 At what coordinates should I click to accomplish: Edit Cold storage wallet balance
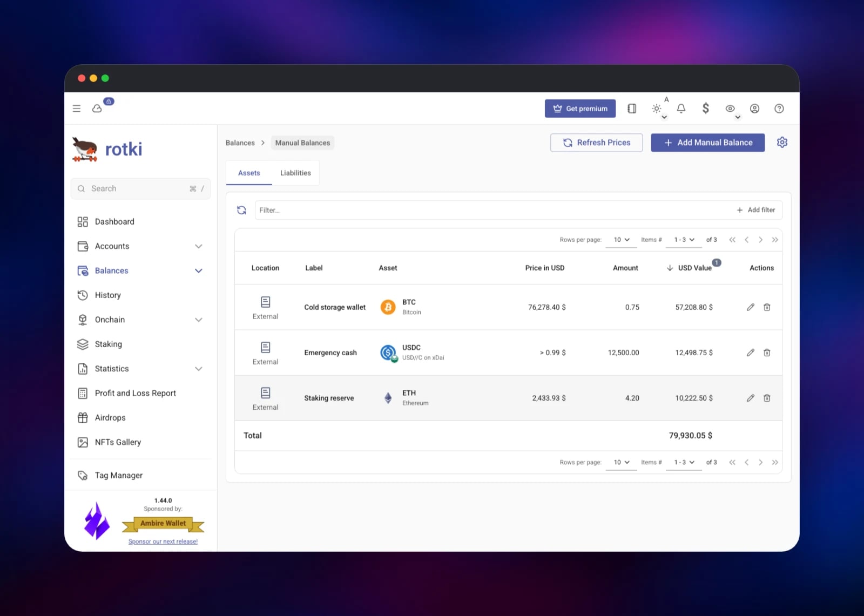[x=751, y=307]
